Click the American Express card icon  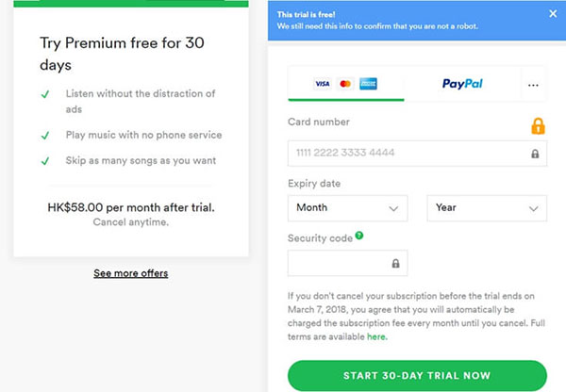click(368, 84)
